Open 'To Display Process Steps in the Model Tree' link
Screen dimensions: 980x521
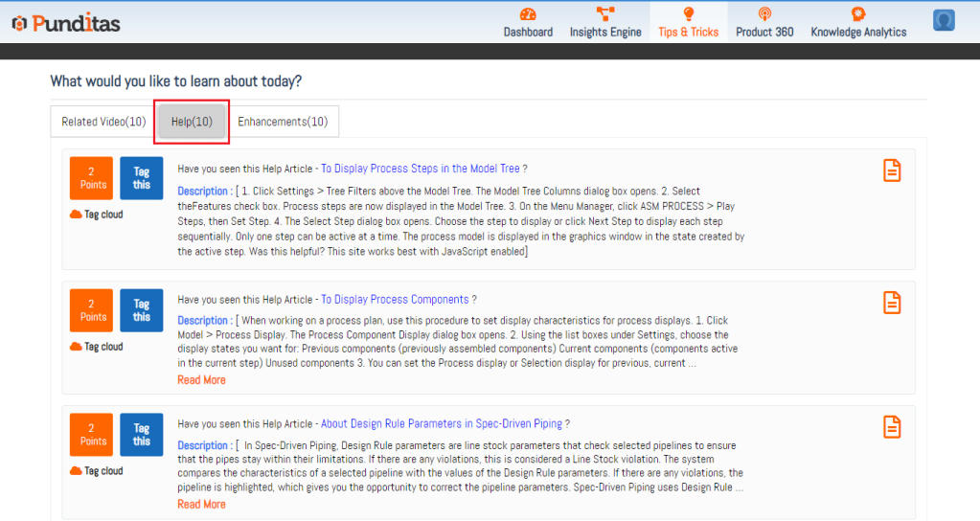click(x=420, y=169)
